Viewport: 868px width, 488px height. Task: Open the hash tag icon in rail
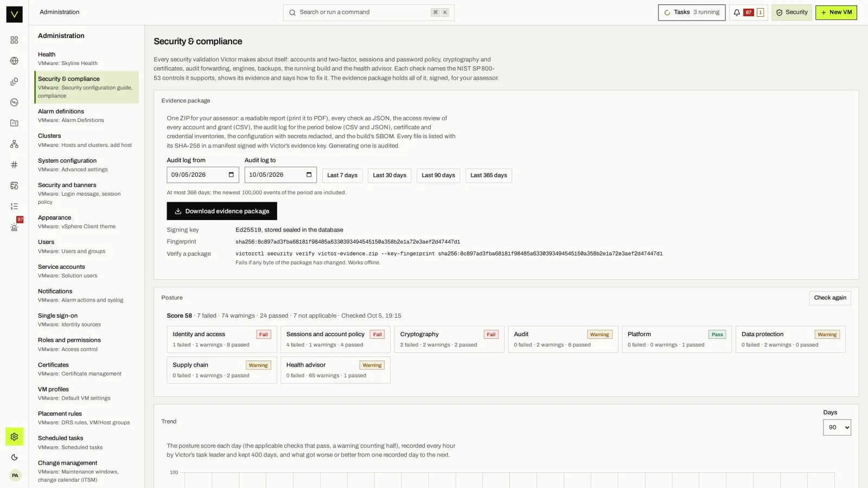point(14,165)
